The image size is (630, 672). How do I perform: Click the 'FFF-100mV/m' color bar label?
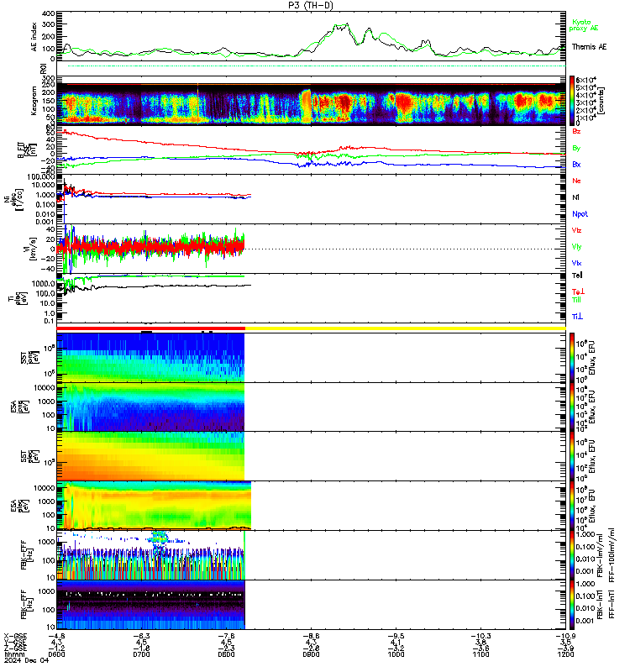coord(612,555)
